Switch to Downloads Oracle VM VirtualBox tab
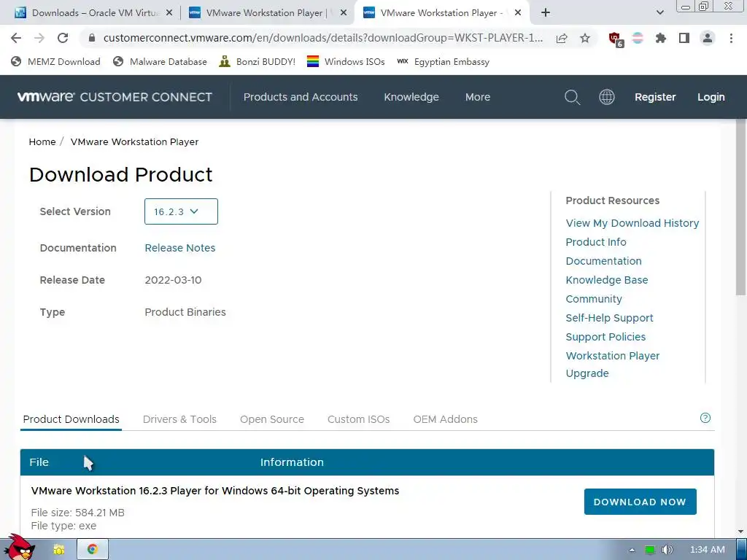747x560 pixels. coord(94,13)
